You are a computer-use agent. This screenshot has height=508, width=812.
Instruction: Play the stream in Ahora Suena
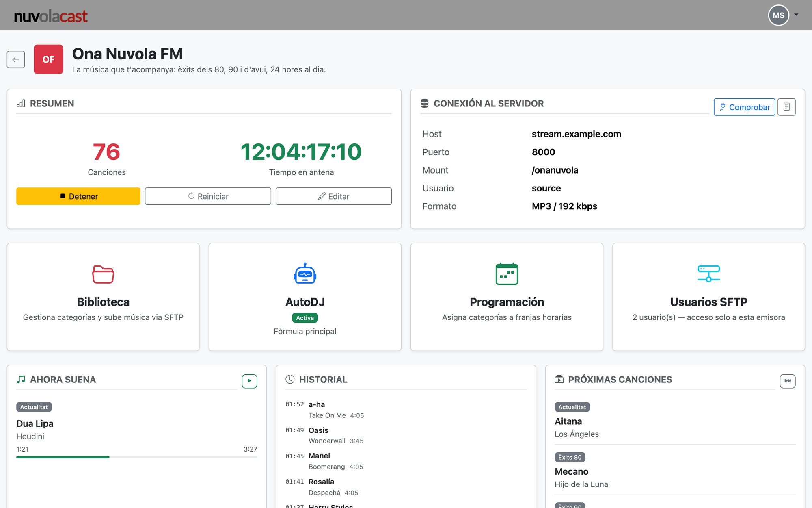pyautogui.click(x=249, y=381)
